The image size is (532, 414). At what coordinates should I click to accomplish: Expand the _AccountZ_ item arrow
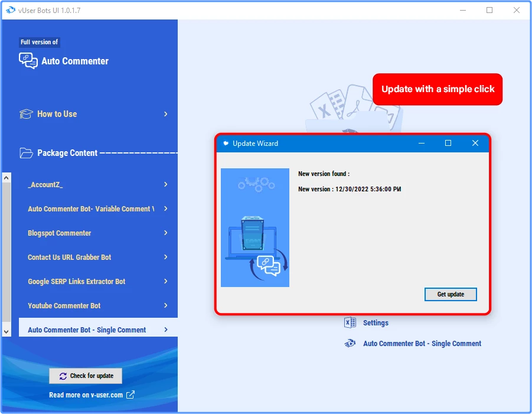click(165, 184)
